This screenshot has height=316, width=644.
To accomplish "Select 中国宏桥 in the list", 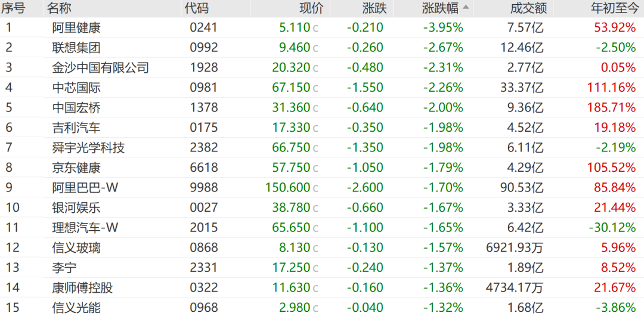I will [76, 108].
